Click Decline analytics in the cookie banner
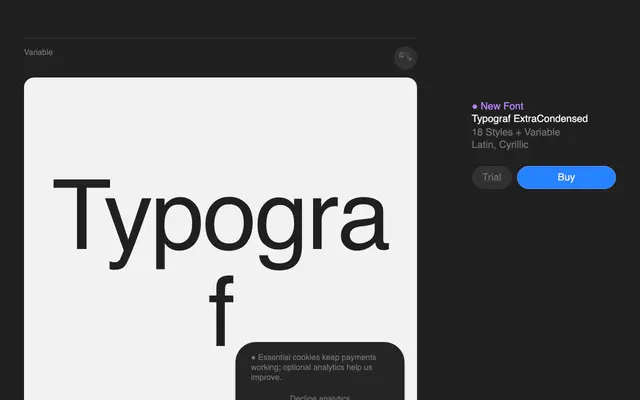 (320, 397)
